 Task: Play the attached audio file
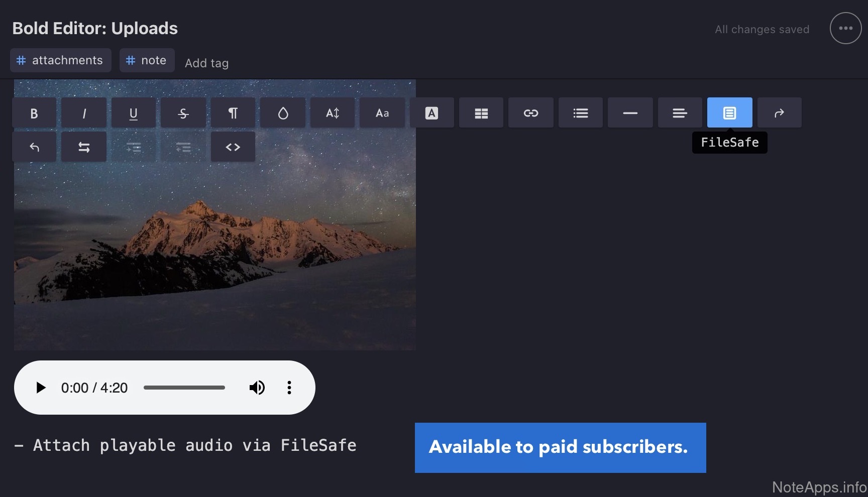(x=41, y=388)
